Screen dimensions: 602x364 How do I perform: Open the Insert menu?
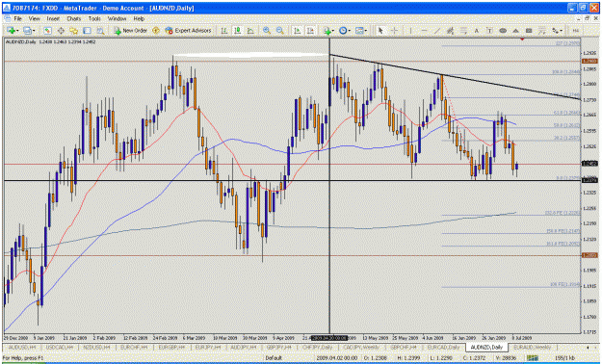click(53, 18)
